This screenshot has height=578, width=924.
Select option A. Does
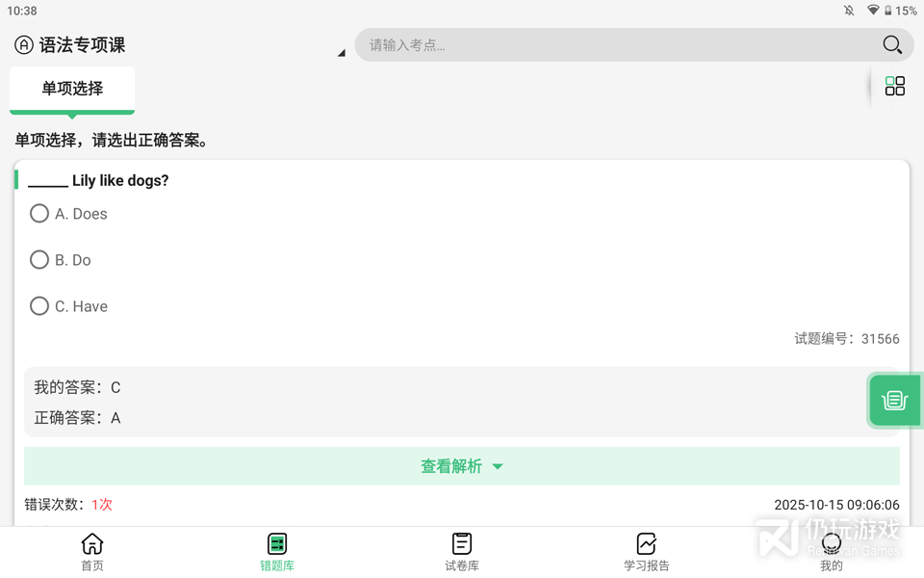(39, 214)
